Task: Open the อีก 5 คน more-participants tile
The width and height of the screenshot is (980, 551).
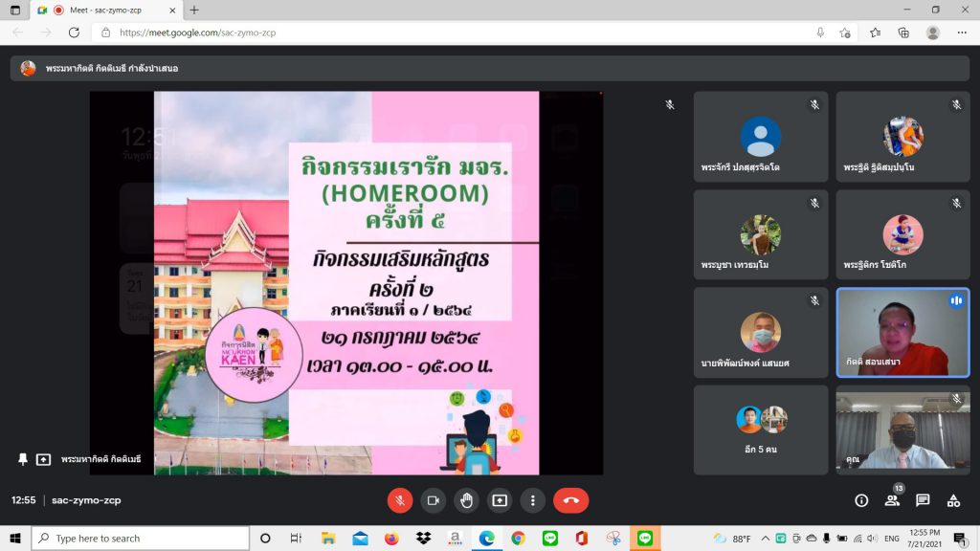Action: click(x=761, y=430)
